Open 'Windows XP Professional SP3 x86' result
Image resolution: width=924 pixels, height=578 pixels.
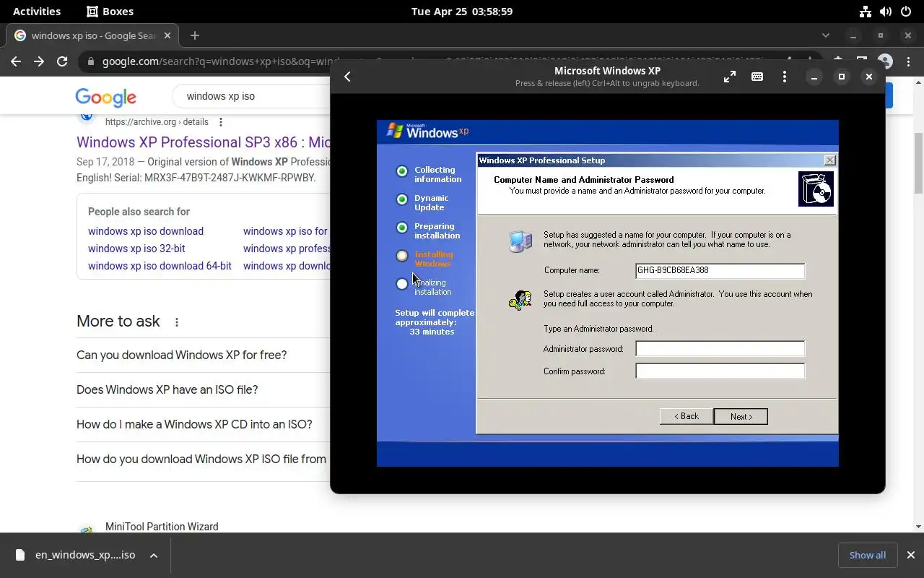point(204,142)
